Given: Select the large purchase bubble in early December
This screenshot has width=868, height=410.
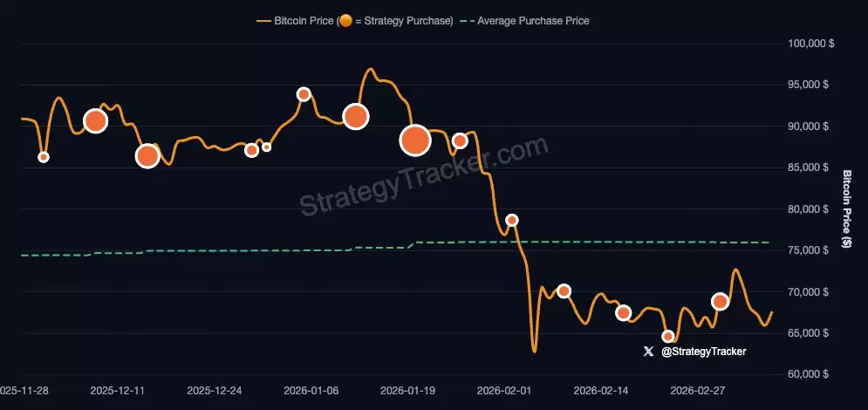Looking at the screenshot, I should tap(95, 121).
